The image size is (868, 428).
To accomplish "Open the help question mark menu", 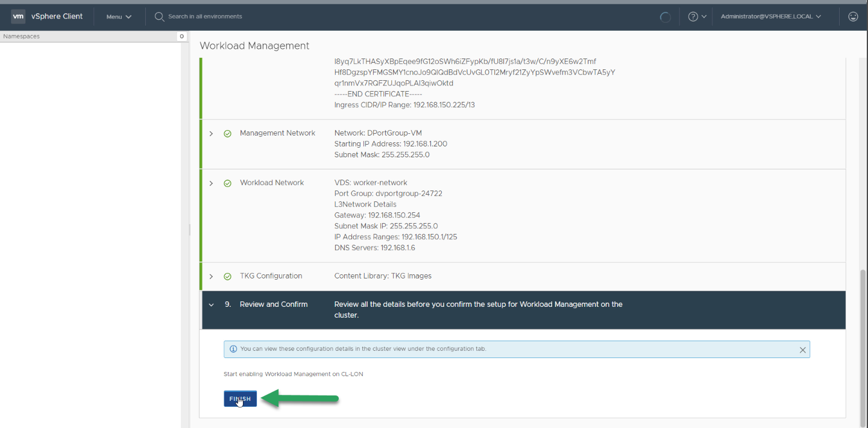I will 697,17.
